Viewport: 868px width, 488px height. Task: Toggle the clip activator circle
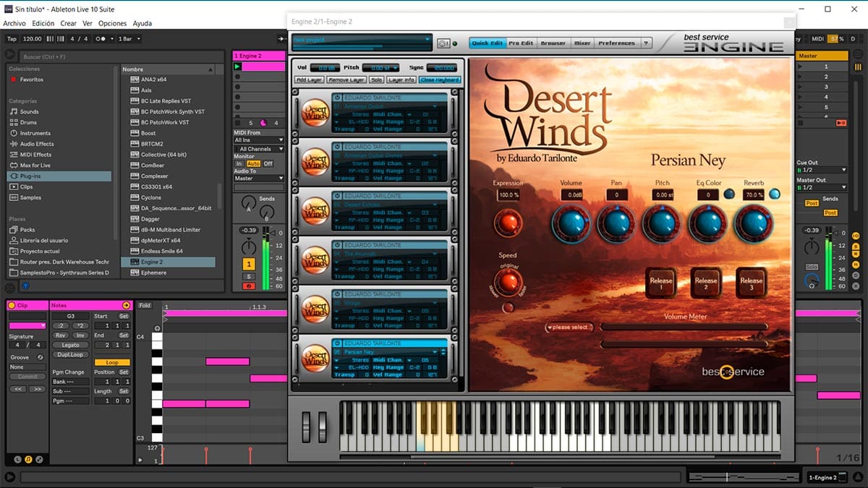[x=12, y=306]
